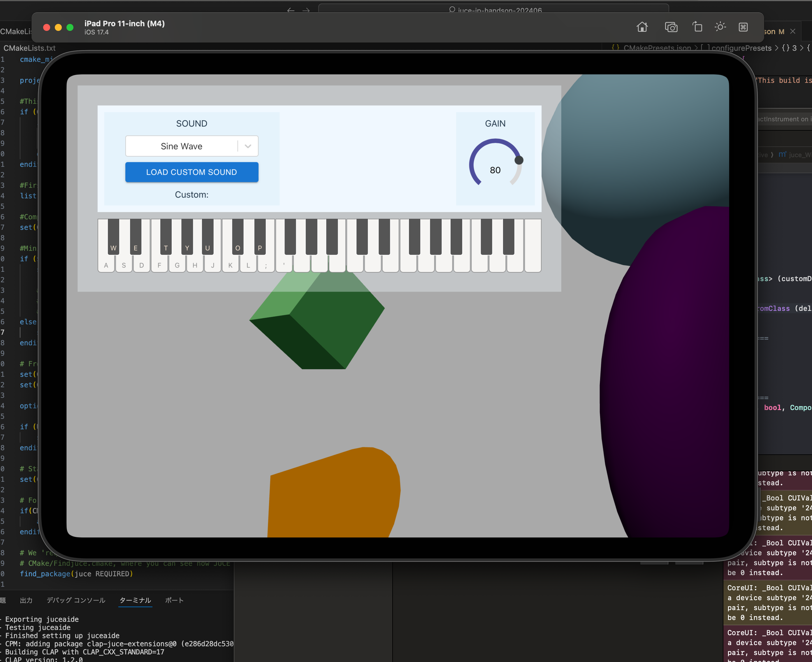The width and height of the screenshot is (812, 662).
Task: Click the configurePresets breadcrumb item
Action: click(x=741, y=48)
